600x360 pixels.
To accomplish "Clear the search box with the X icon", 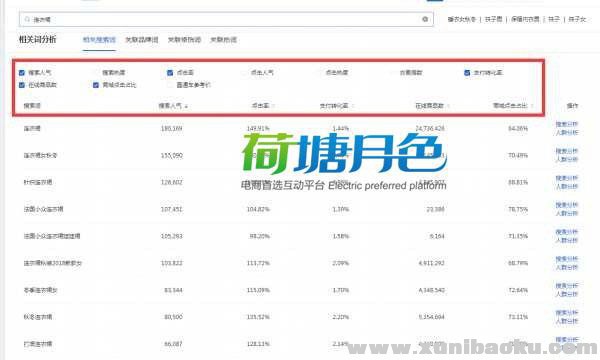I will click(425, 19).
